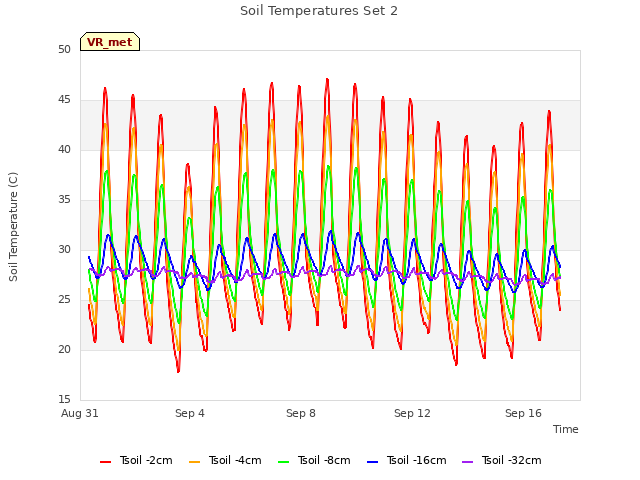Click the green Tsoil -8cm legend swatch

coord(284,462)
